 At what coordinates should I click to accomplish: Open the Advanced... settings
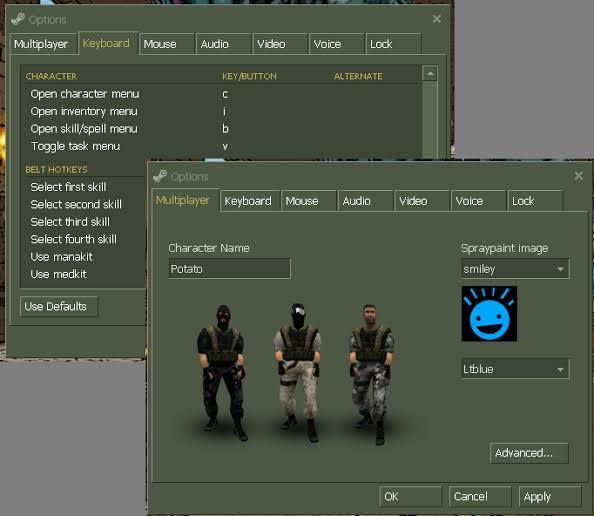click(x=529, y=453)
